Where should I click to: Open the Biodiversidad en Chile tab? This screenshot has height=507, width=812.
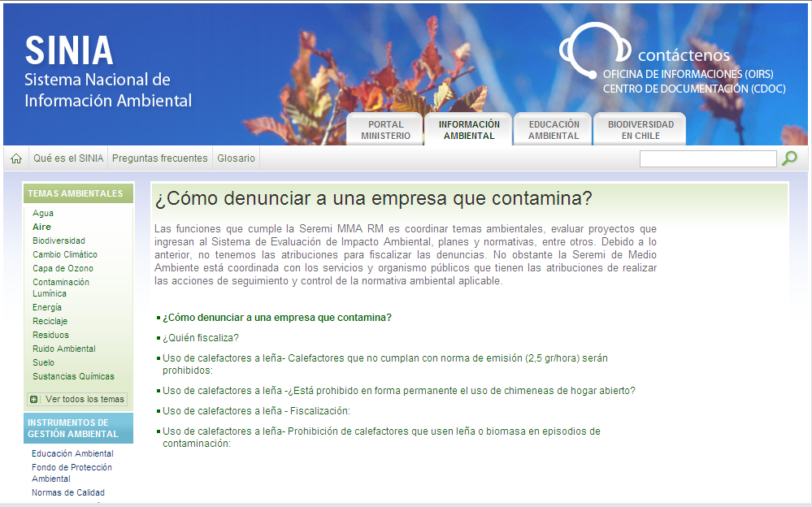640,130
